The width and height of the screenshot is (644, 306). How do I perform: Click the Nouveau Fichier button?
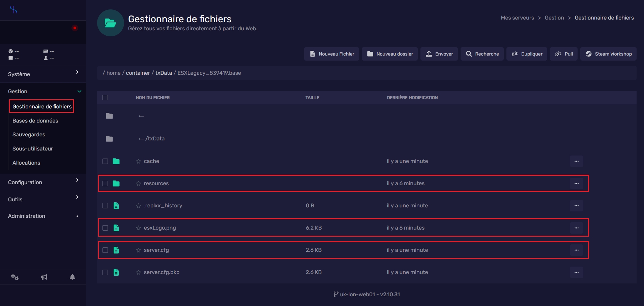pyautogui.click(x=331, y=54)
